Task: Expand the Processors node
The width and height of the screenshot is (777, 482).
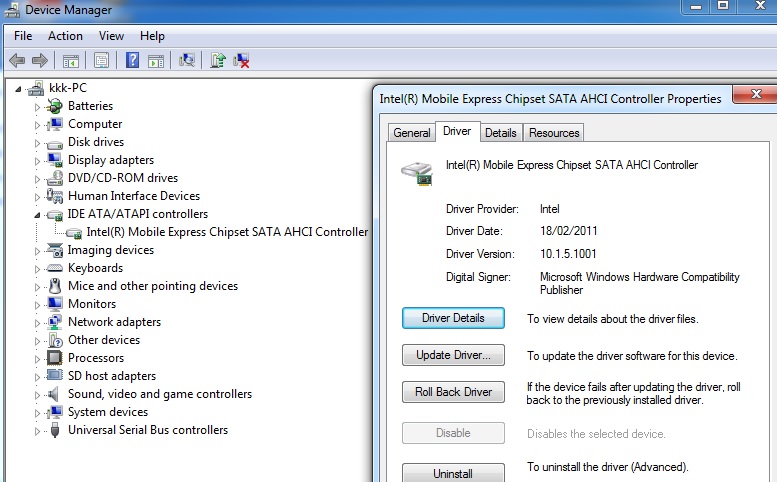Action: pyautogui.click(x=37, y=359)
